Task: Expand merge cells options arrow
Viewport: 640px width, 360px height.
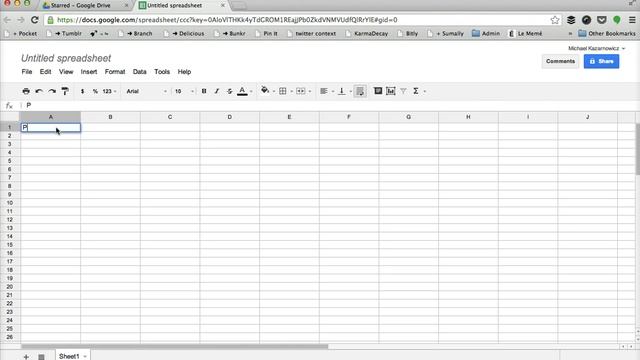Action: [x=310, y=91]
